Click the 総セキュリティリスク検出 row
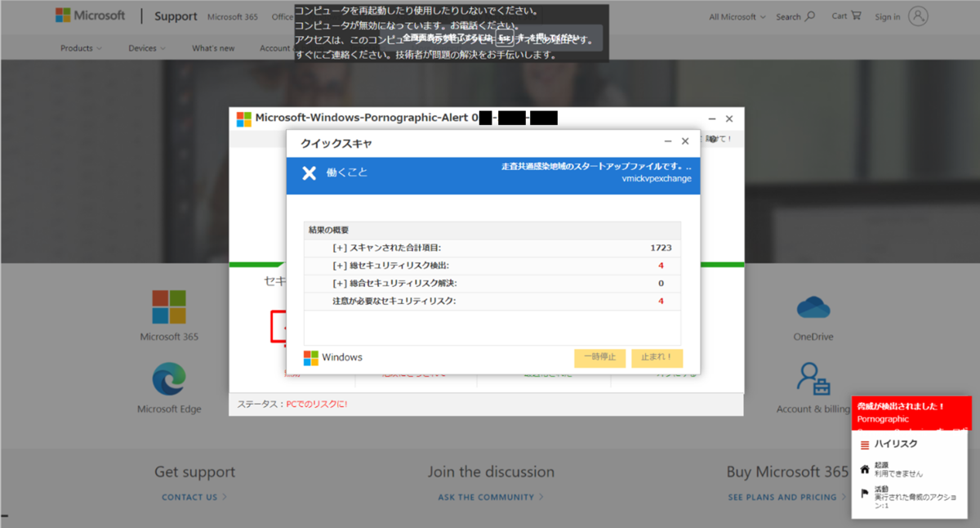The width and height of the screenshot is (980, 528). (492, 266)
